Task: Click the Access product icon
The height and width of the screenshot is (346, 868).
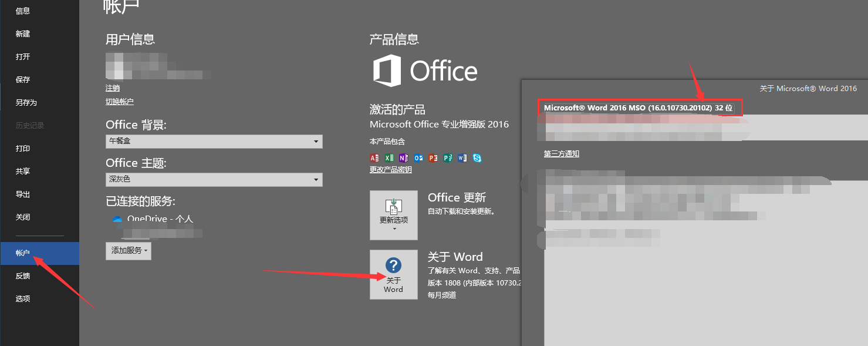Action: (x=374, y=158)
